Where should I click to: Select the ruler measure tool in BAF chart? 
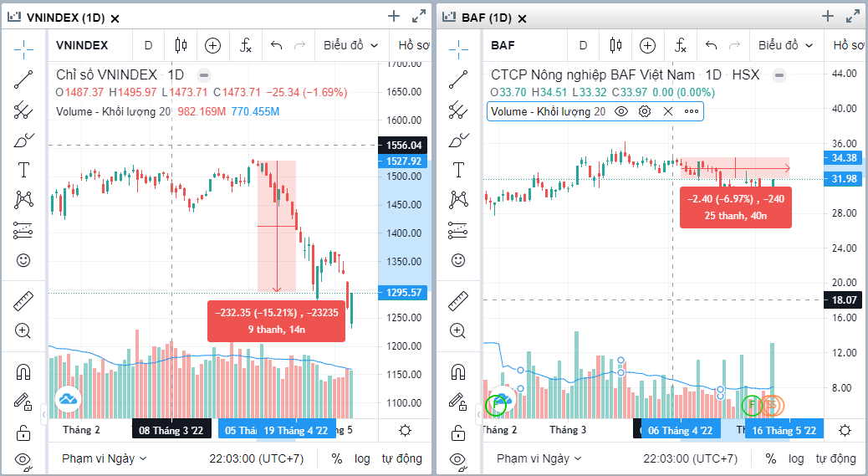pyautogui.click(x=458, y=300)
